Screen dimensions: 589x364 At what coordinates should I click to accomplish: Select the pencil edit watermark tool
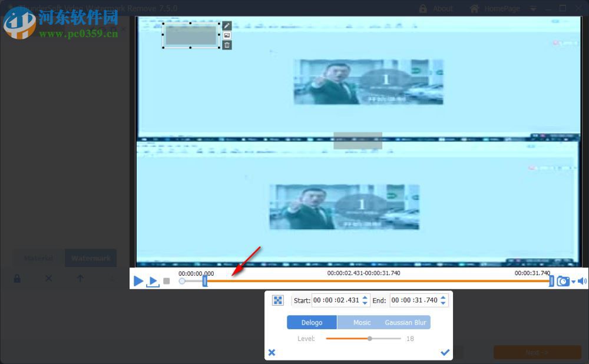tap(227, 25)
